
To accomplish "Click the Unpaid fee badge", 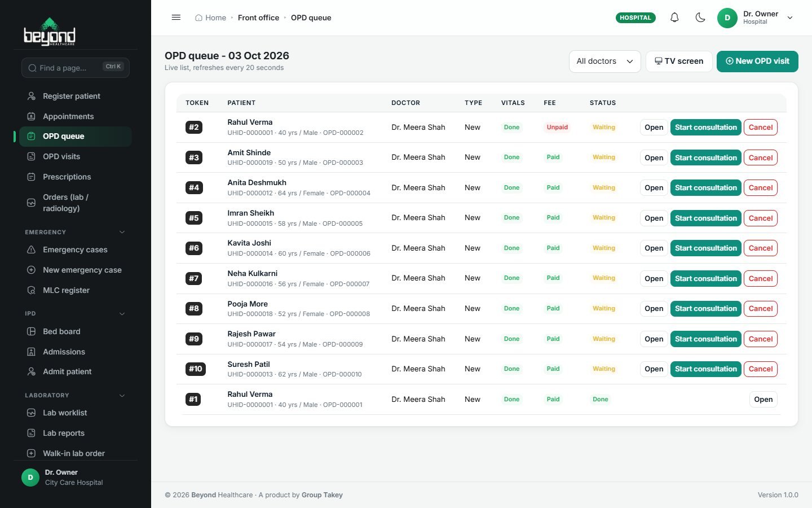I will click(x=557, y=127).
